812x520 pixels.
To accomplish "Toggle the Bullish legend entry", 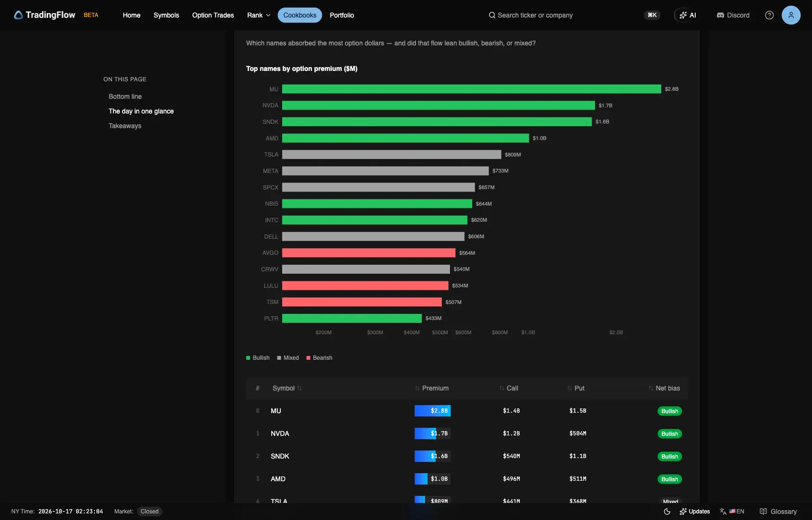I will tap(258, 358).
